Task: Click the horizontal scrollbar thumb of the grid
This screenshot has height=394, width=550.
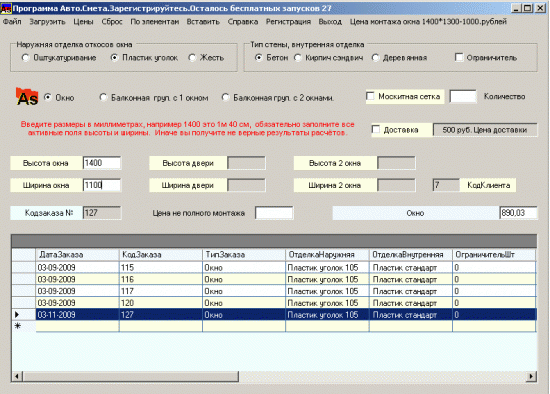Action: [x=130, y=376]
